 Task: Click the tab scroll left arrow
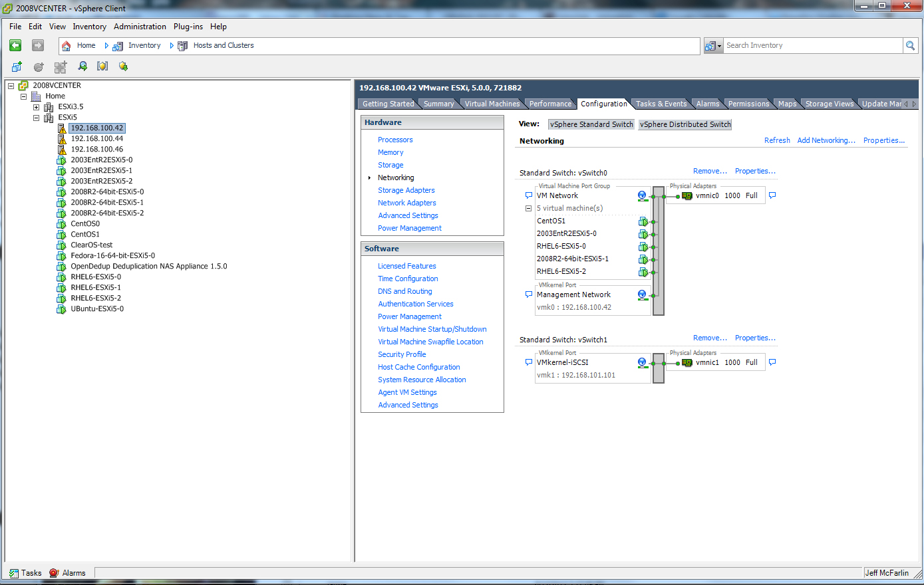coord(906,104)
